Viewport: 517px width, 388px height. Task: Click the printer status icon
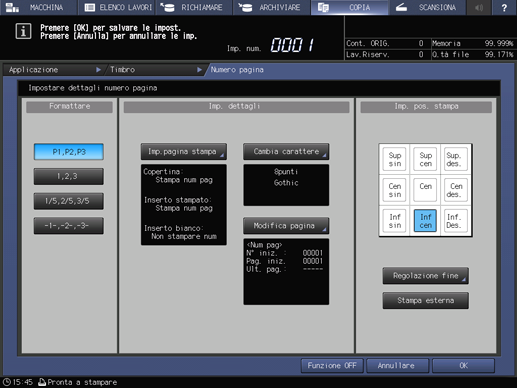tap(42, 382)
